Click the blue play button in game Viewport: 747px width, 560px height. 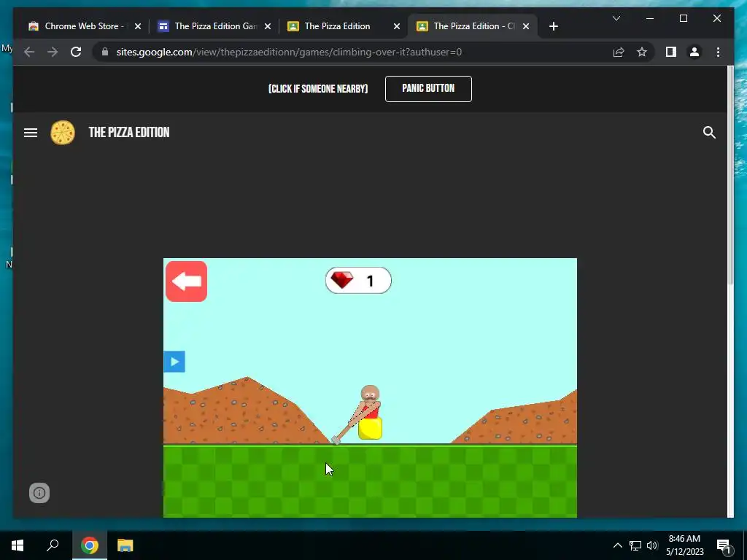tap(174, 362)
